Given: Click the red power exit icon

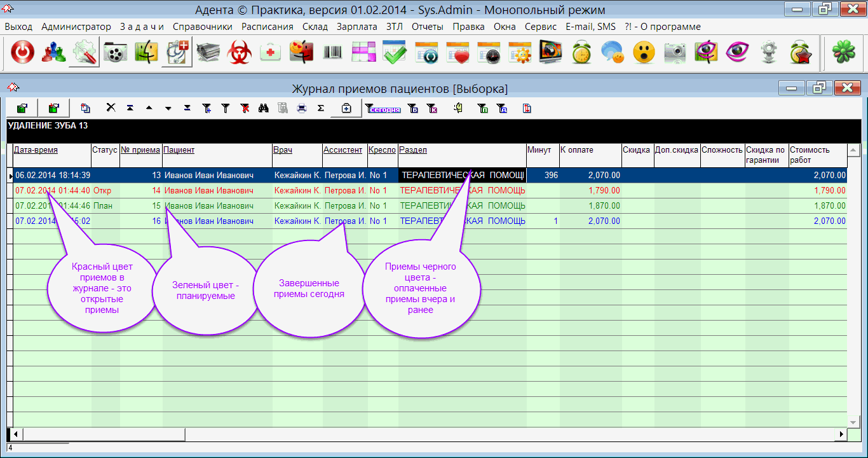Looking at the screenshot, I should pyautogui.click(x=22, y=53).
